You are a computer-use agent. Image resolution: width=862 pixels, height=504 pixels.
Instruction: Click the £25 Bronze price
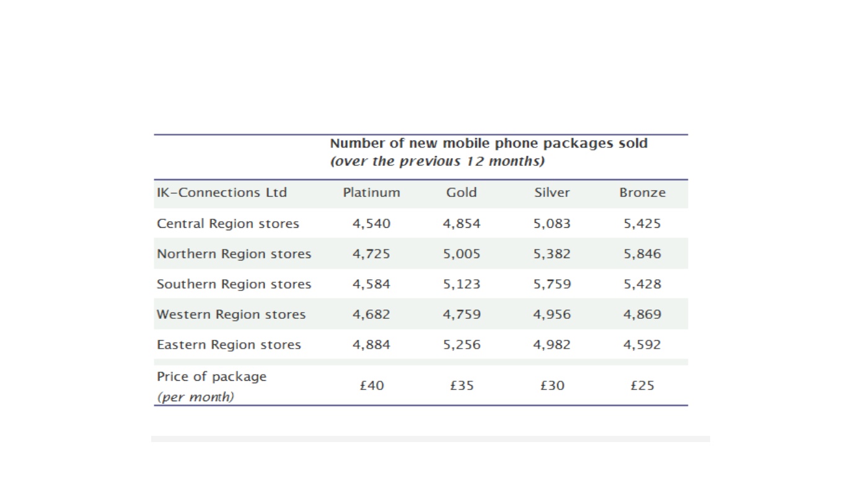[643, 385]
